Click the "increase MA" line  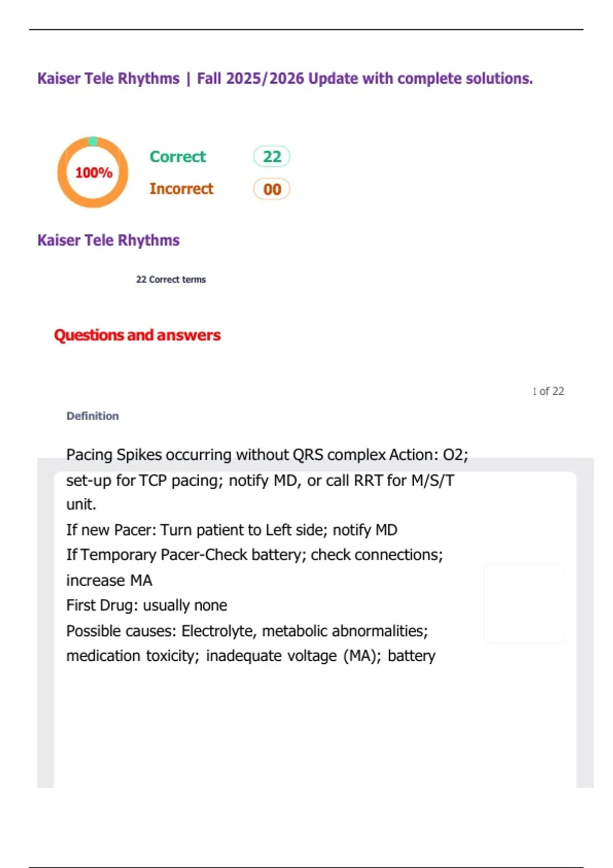point(109,581)
